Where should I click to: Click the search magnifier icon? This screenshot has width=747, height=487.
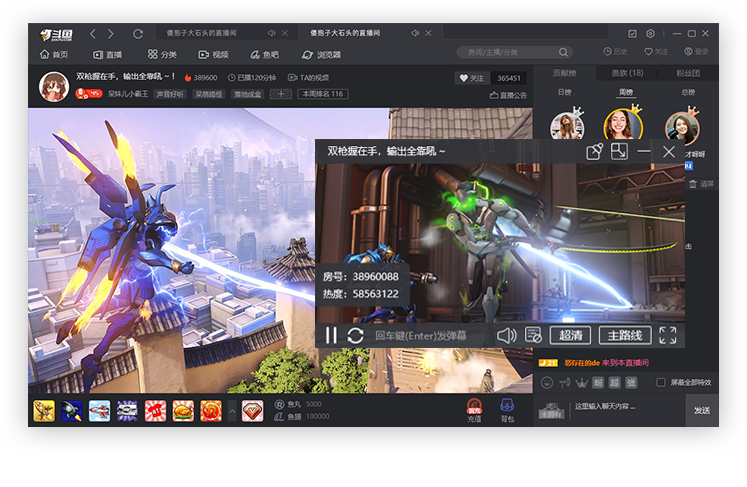[x=564, y=52]
